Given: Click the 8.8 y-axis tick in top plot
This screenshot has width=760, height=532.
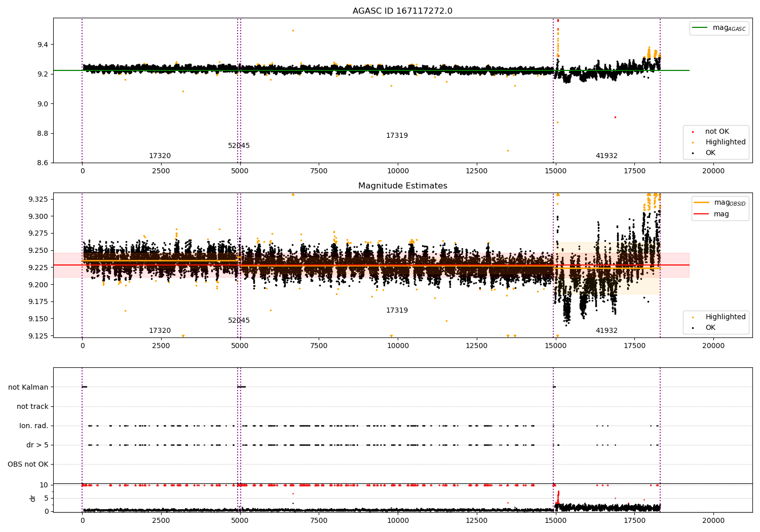Looking at the screenshot, I should (43, 134).
